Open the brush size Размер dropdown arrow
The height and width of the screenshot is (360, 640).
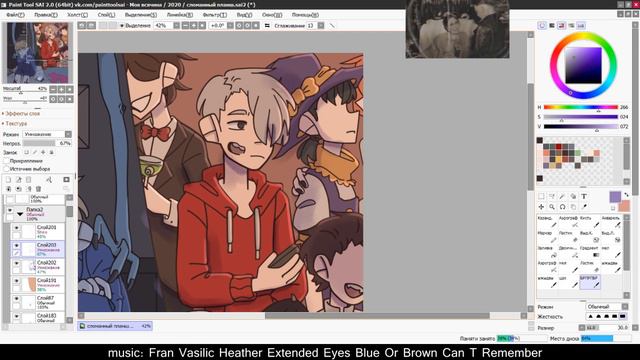[x=582, y=328]
